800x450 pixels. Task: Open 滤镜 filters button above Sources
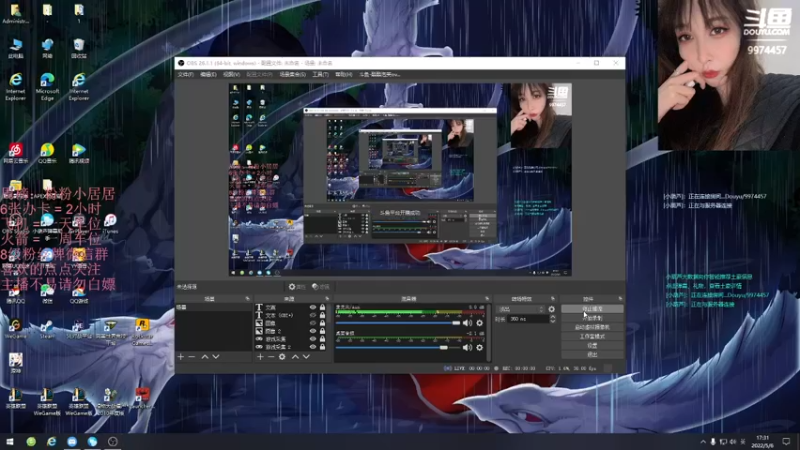coord(321,287)
